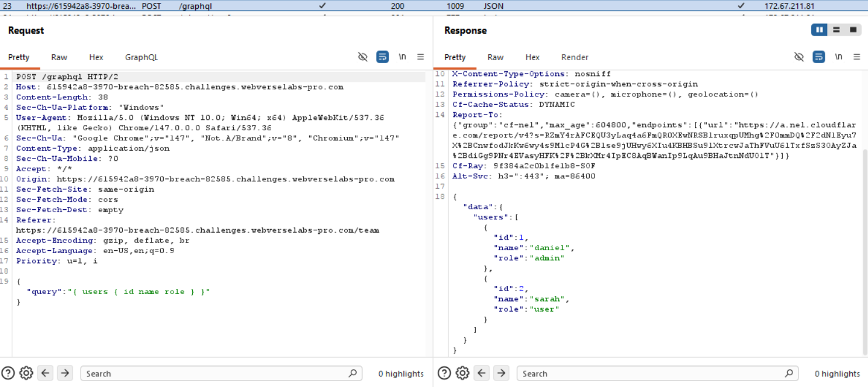Open search settings gear under Request
The height and width of the screenshot is (387, 868).
[x=26, y=373]
